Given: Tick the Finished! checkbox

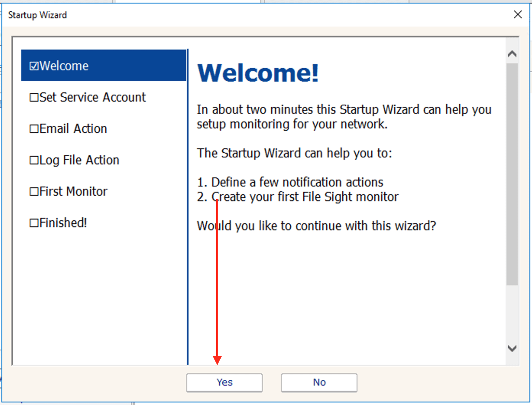Looking at the screenshot, I should [34, 223].
